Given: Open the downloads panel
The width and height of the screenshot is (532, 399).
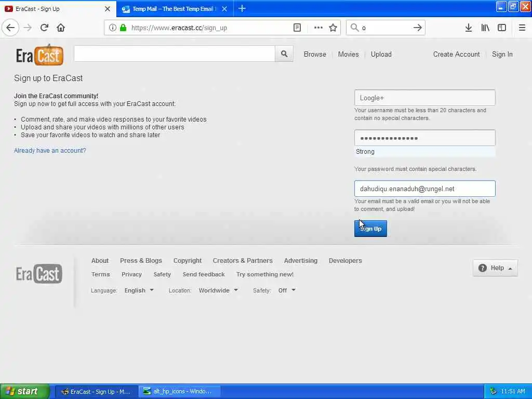Looking at the screenshot, I should pyautogui.click(x=468, y=28).
